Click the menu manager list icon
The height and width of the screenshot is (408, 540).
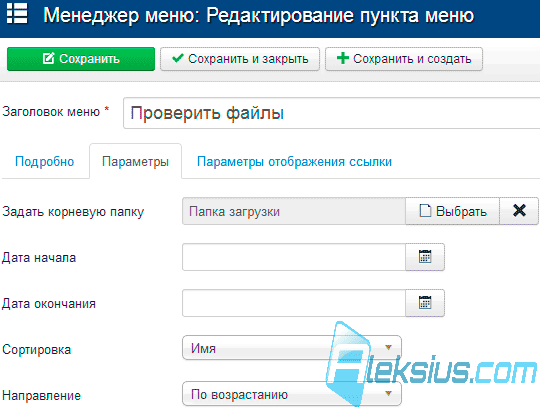(x=17, y=13)
